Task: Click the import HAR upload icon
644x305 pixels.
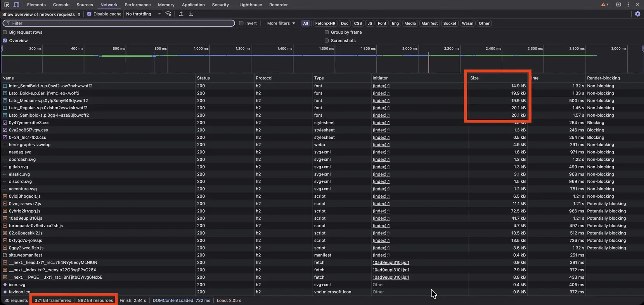Action: tap(181, 14)
